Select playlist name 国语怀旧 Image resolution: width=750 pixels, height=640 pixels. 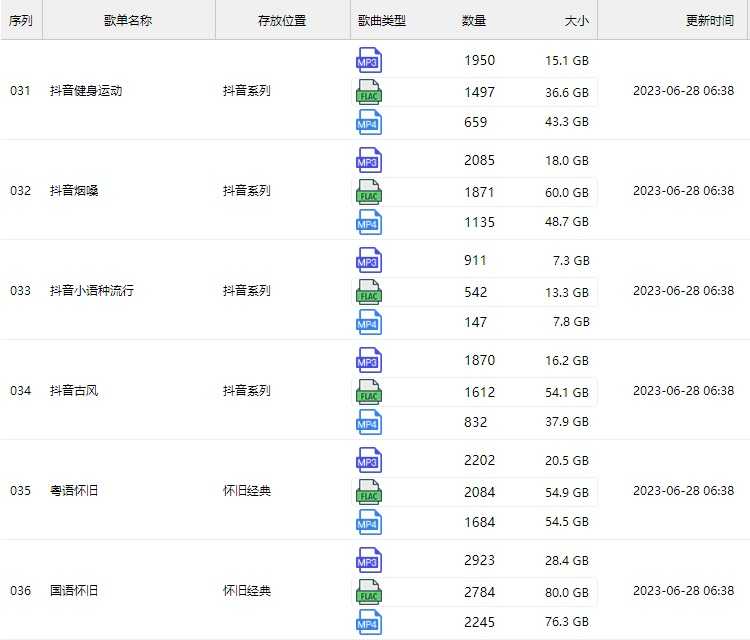click(74, 590)
